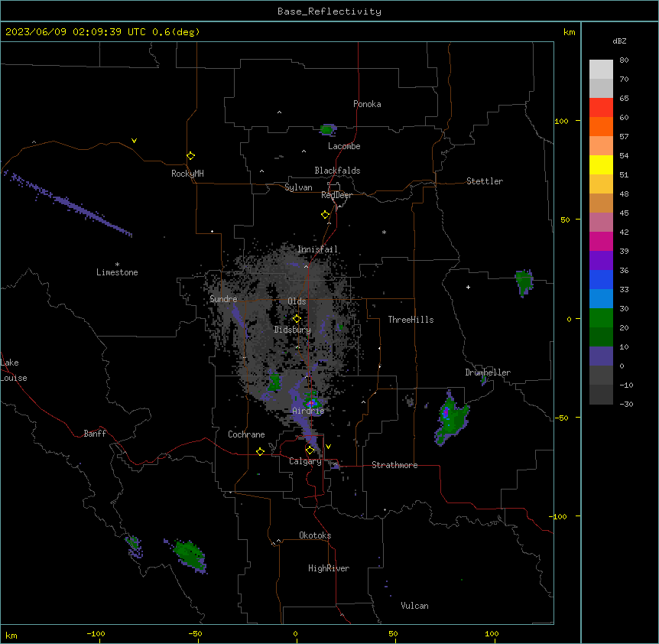Click the Didsbury town label
659x644 pixels.
coord(293,330)
